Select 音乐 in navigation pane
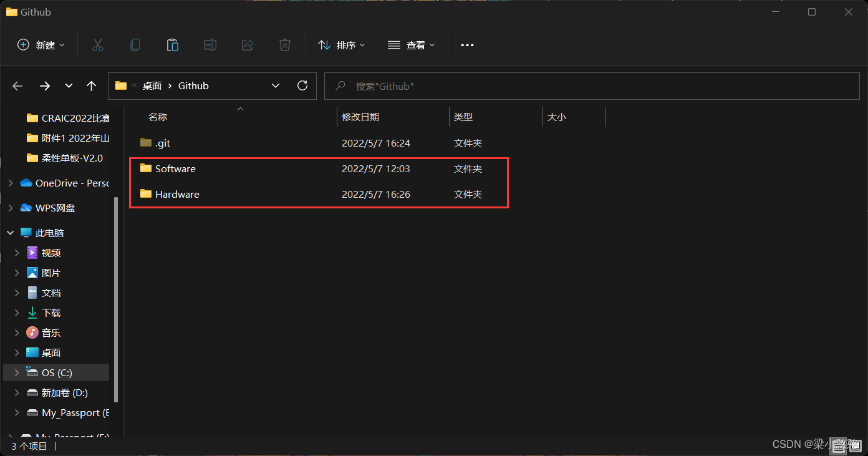Viewport: 868px width, 456px height. click(44, 332)
